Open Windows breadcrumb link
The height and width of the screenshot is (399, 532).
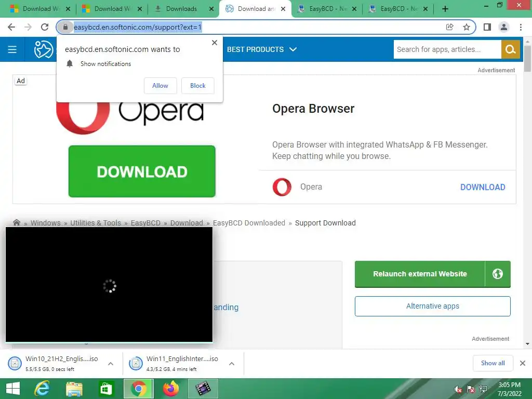tap(46, 223)
